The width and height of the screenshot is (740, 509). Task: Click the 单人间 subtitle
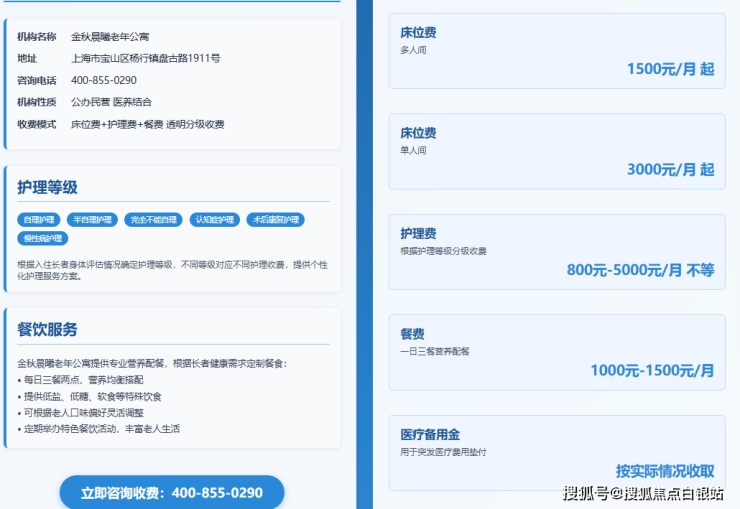[x=413, y=150]
